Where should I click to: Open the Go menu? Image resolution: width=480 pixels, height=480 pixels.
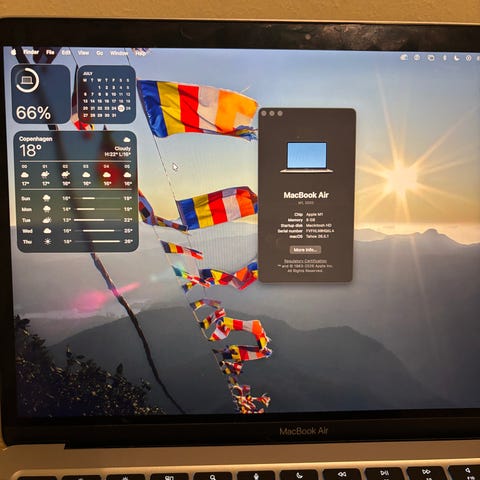pyautogui.click(x=100, y=53)
